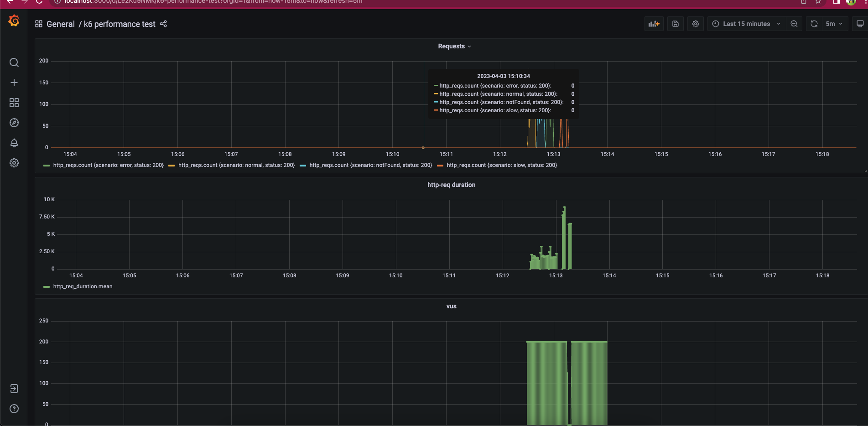Click the Add panel button
The image size is (868, 426).
coord(654,24)
